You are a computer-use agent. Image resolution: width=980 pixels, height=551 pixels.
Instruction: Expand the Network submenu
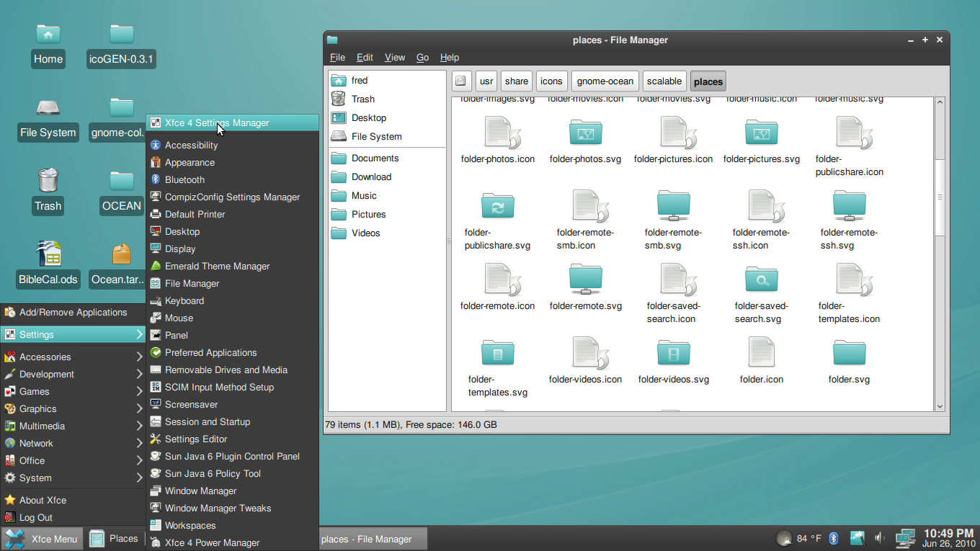point(73,443)
